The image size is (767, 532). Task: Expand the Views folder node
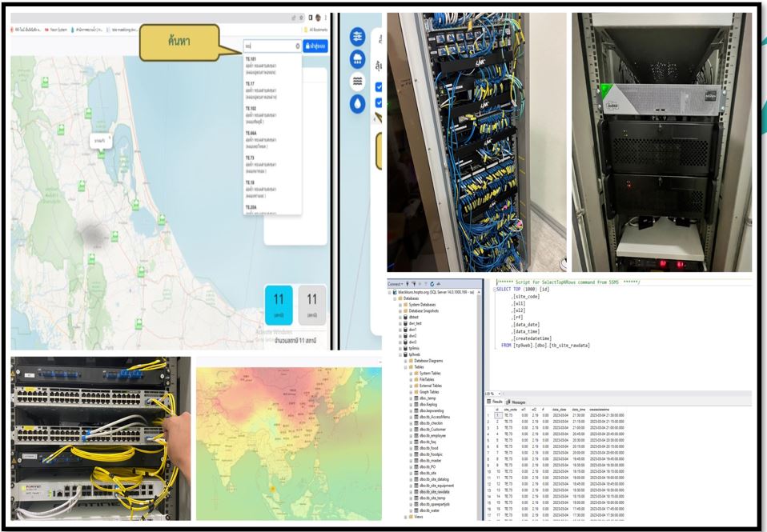tap(405, 516)
